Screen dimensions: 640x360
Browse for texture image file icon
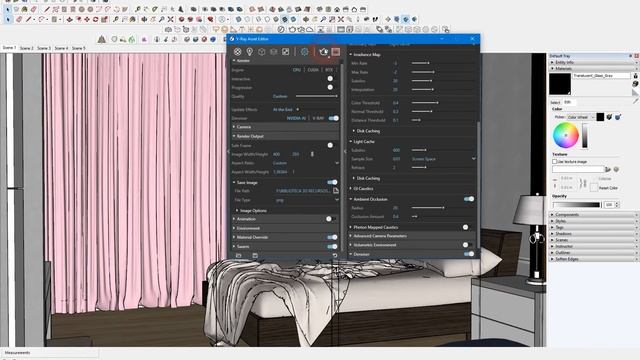(x=608, y=169)
